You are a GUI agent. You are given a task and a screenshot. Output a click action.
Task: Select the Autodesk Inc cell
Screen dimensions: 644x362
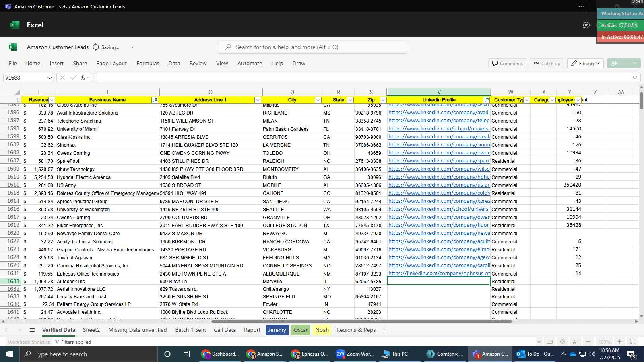107,281
